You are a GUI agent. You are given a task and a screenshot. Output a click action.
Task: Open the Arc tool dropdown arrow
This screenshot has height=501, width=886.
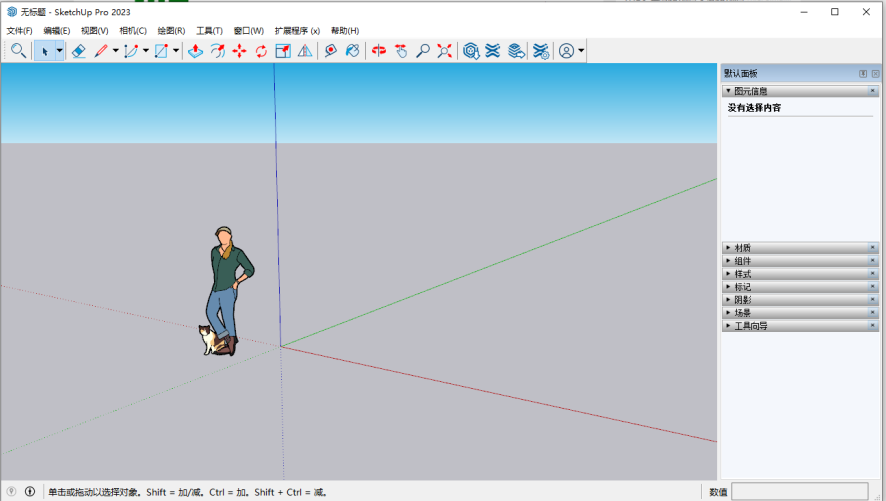tap(146, 51)
